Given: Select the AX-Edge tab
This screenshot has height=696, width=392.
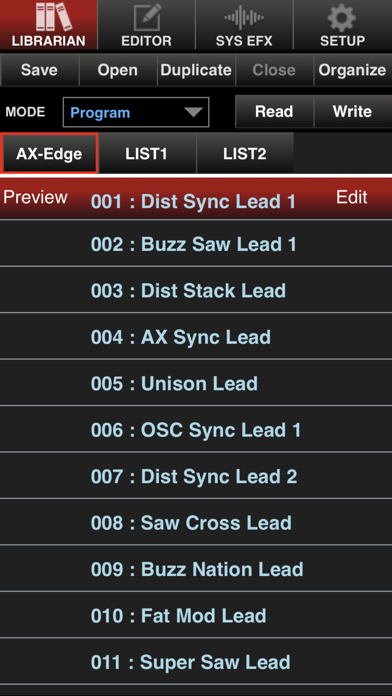Looking at the screenshot, I should click(49, 153).
